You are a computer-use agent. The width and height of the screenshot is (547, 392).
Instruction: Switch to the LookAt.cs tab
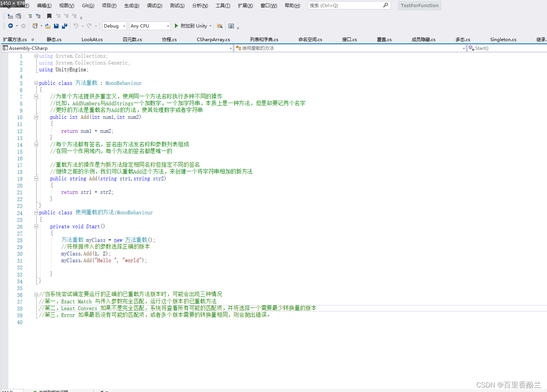pos(92,40)
